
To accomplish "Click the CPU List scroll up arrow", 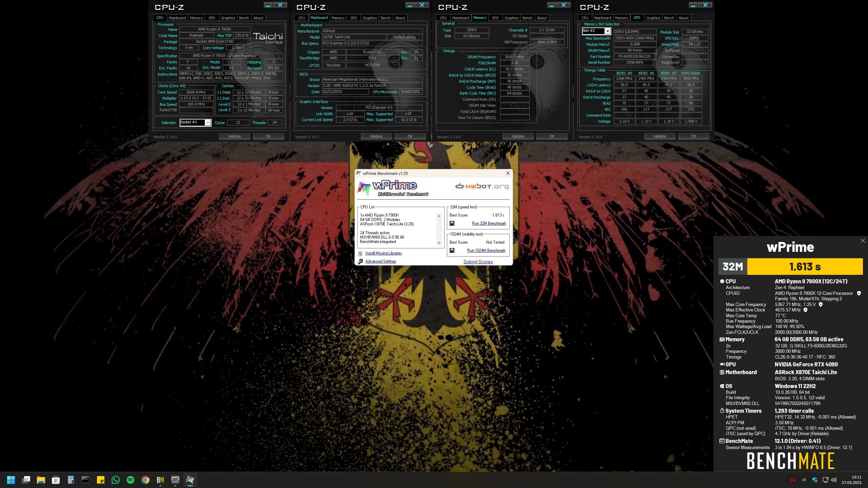I will pos(439,216).
